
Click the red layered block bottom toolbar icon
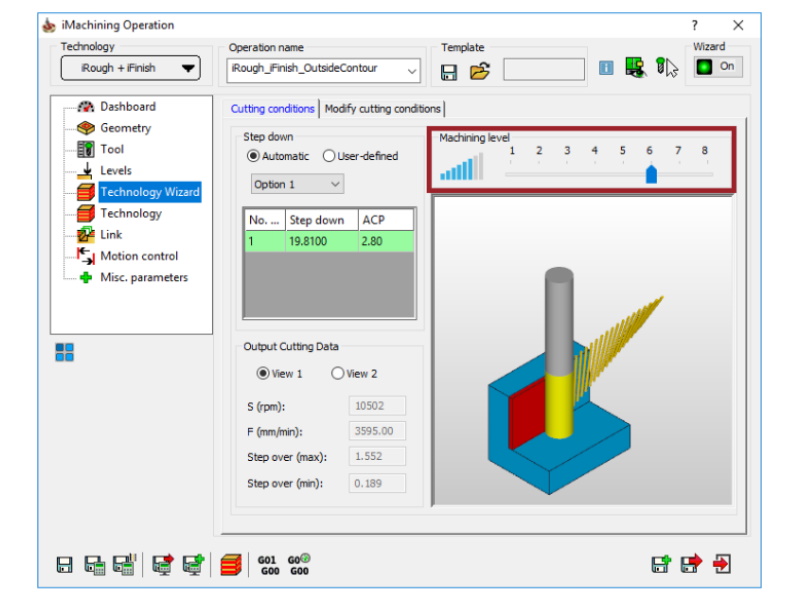(x=230, y=565)
